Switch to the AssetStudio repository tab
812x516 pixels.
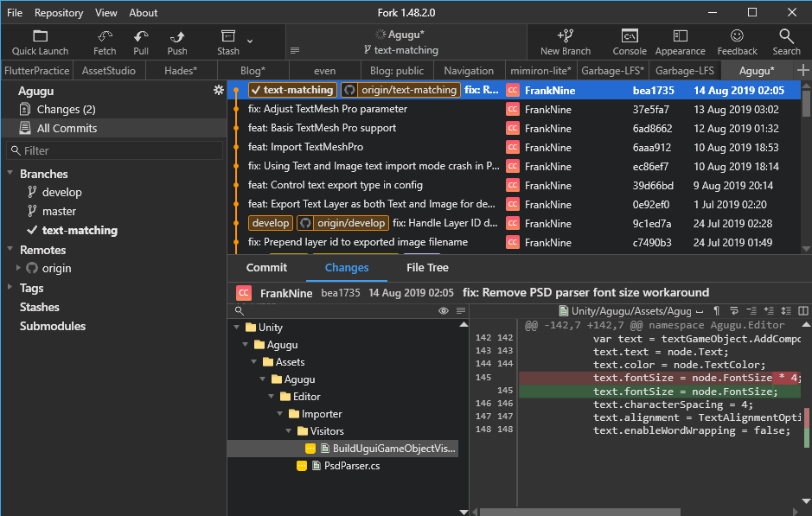109,70
